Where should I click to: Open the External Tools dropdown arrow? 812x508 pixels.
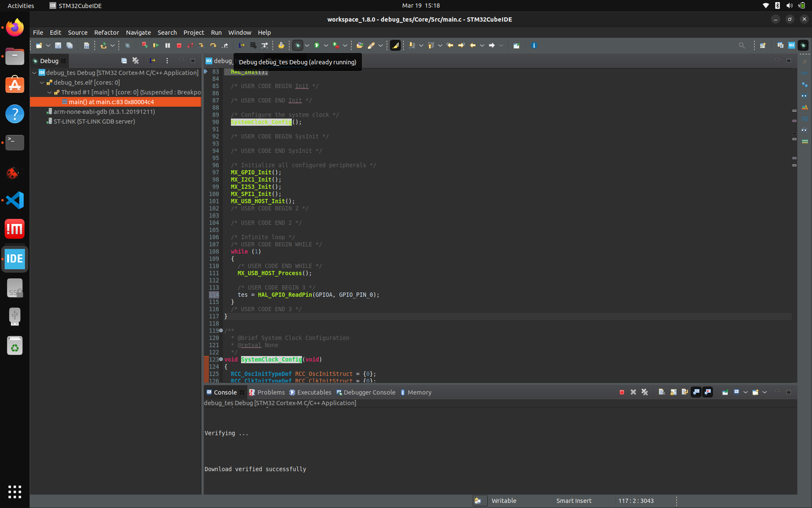point(345,45)
